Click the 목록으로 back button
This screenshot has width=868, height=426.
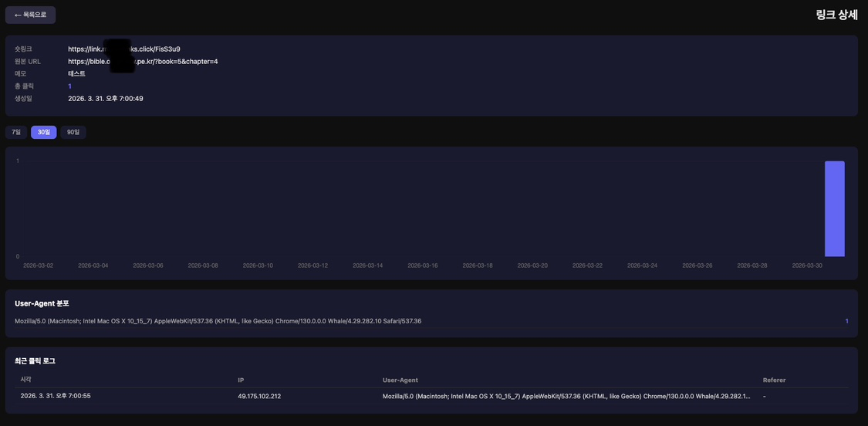(x=30, y=15)
